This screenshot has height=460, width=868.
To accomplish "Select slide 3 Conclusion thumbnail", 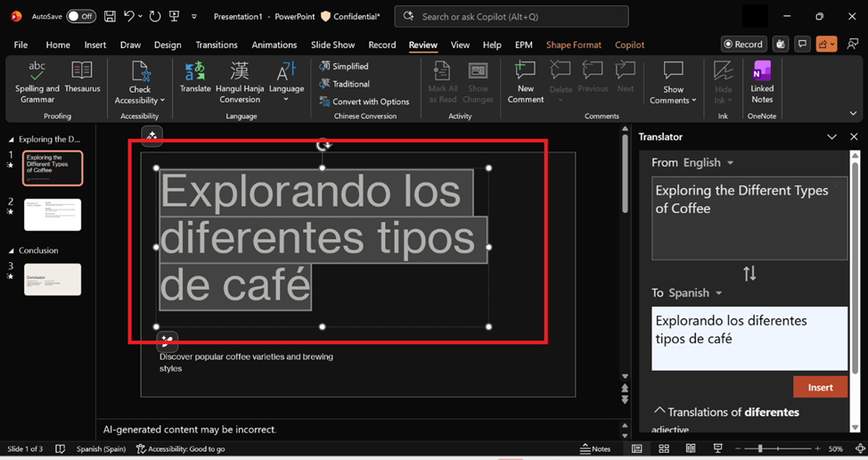I will (53, 280).
